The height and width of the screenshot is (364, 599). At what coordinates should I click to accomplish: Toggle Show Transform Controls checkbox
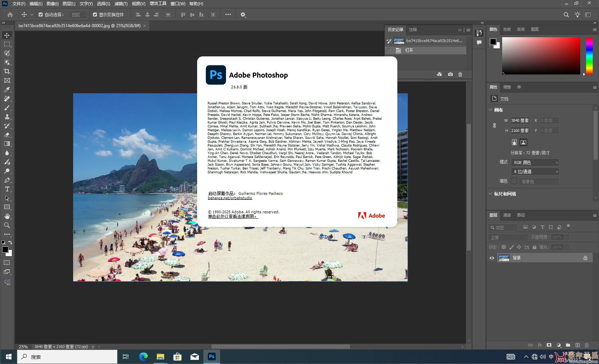(x=95, y=15)
